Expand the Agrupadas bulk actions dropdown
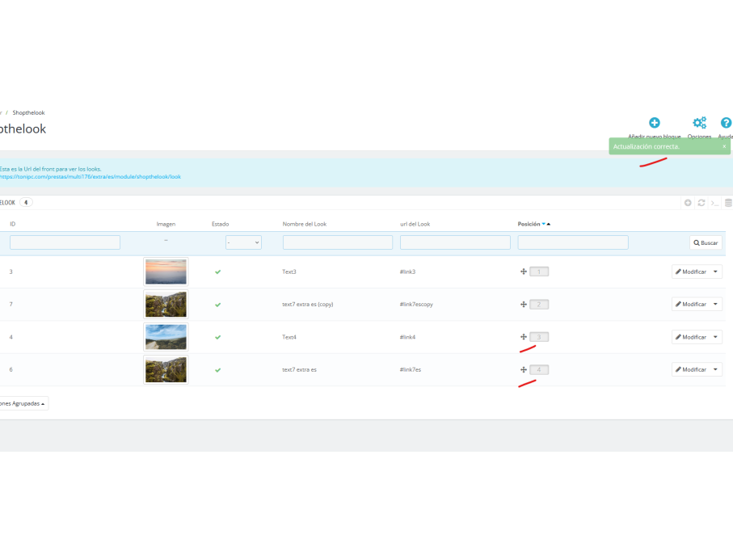The height and width of the screenshot is (560, 733). [x=22, y=403]
